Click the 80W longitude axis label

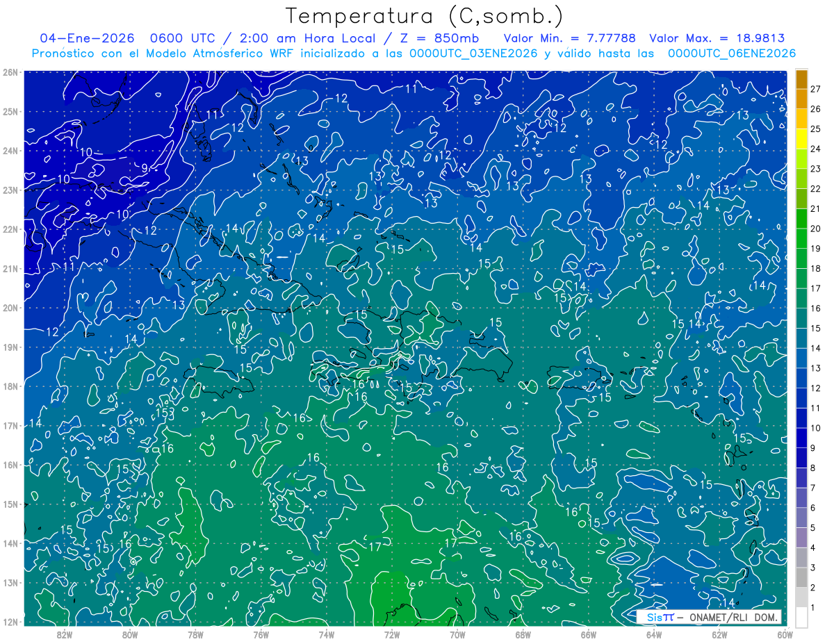(x=129, y=634)
